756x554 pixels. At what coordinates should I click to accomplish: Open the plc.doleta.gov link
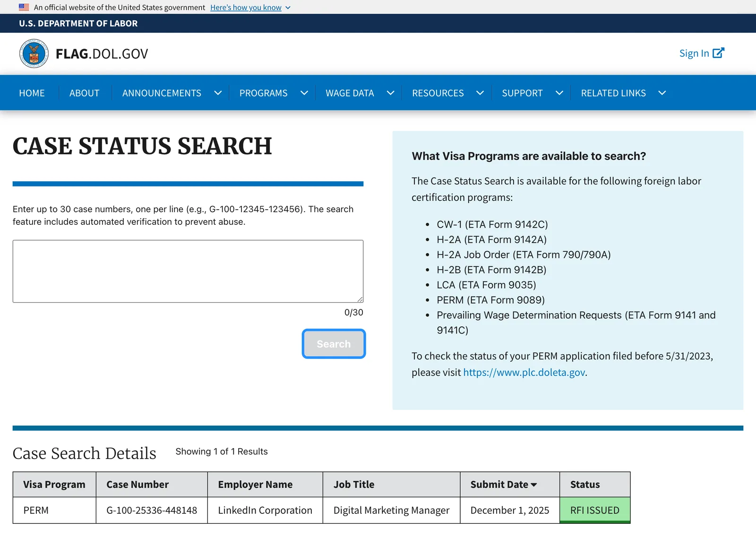pos(524,372)
